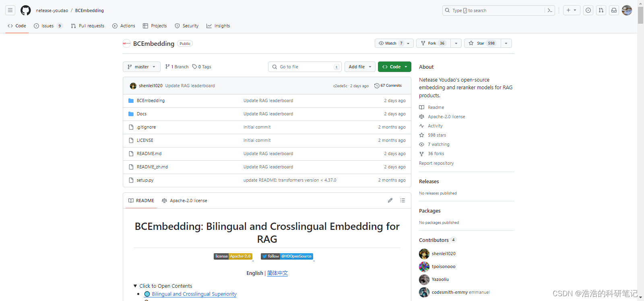Click the GitHub logo homepage icon
Screen dimensions: 644x301
coord(26,10)
